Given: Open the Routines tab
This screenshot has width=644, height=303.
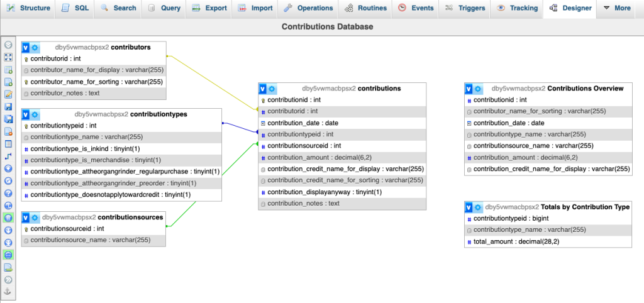Looking at the screenshot, I should 365,8.
